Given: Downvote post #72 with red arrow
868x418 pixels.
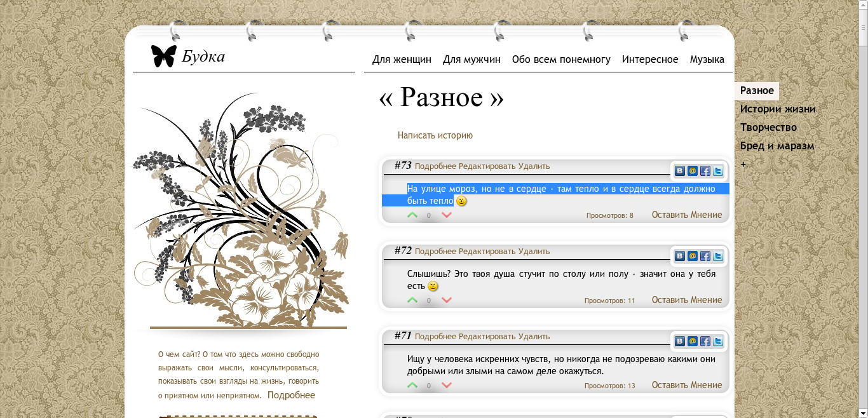Looking at the screenshot, I should 447,300.
